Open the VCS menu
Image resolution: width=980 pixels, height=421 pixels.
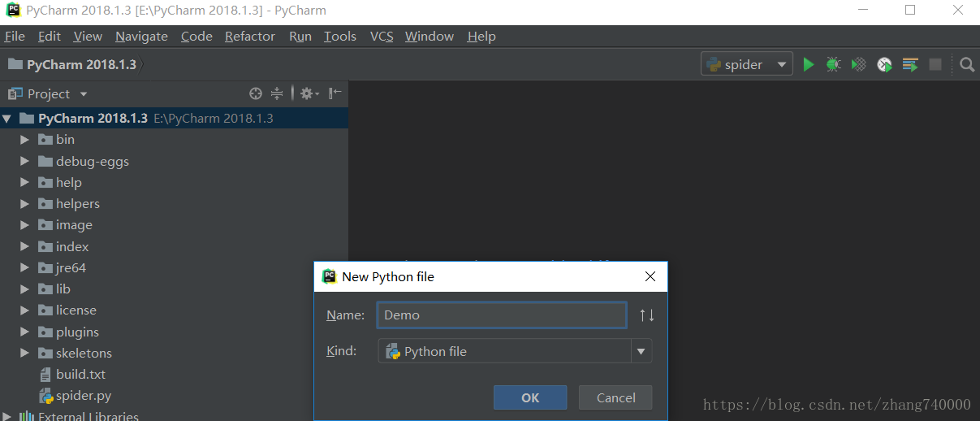pos(382,37)
